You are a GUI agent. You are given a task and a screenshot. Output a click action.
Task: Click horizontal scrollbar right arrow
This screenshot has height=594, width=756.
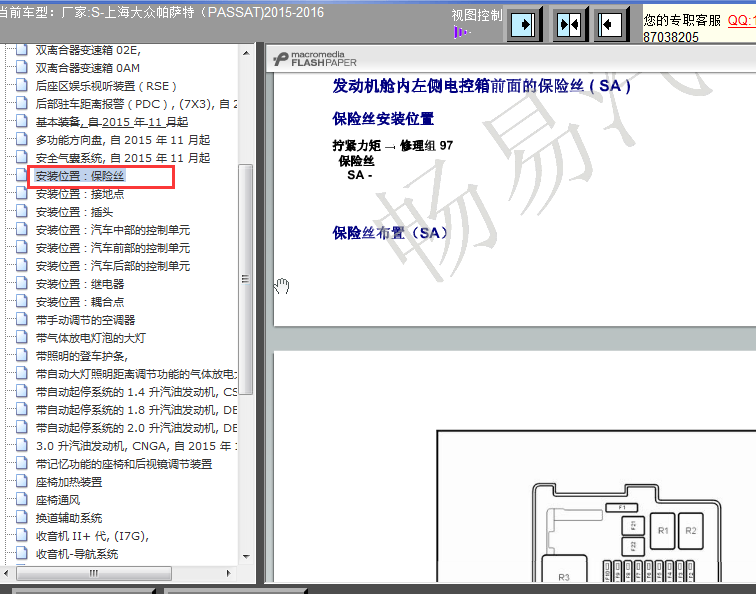pyautogui.click(x=229, y=573)
